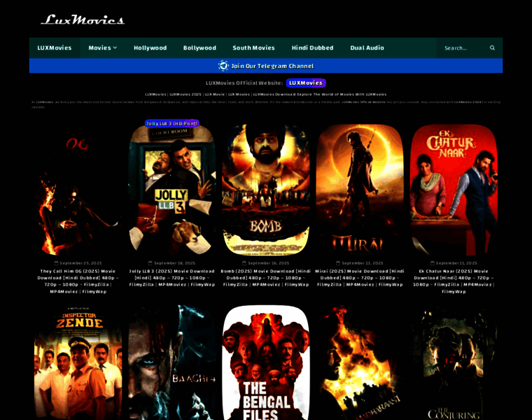Open the Inspector Zende poster

click(78, 363)
